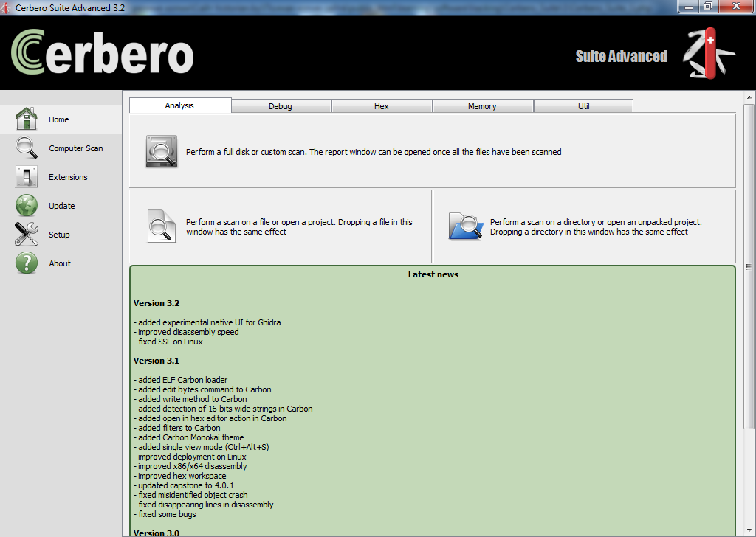Click the directory scan folder icon
The image size is (756, 537).
465,226
